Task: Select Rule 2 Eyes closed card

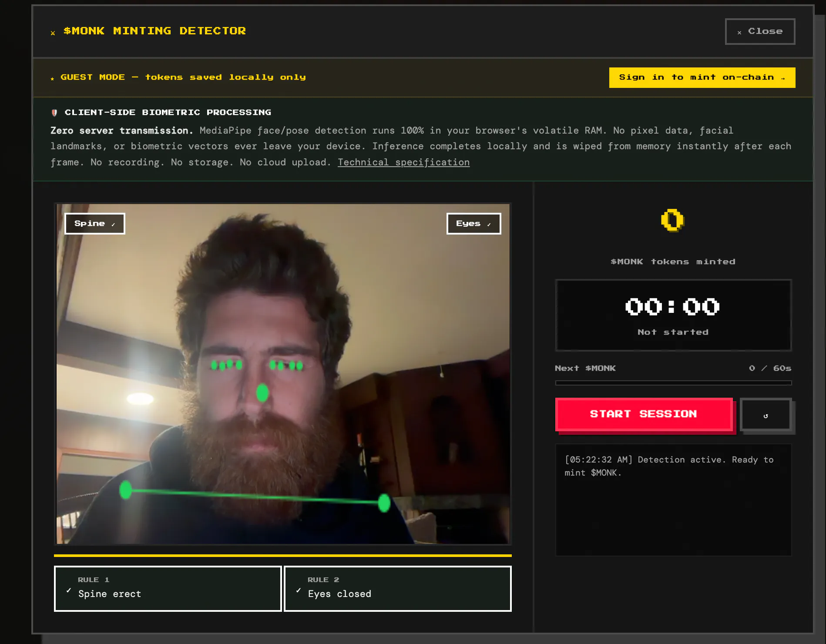Action: (x=398, y=588)
